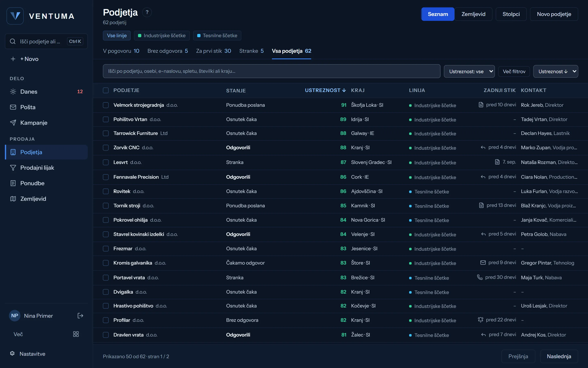588x368 pixels.
Task: Switch to the Stranke tab
Action: 251,51
